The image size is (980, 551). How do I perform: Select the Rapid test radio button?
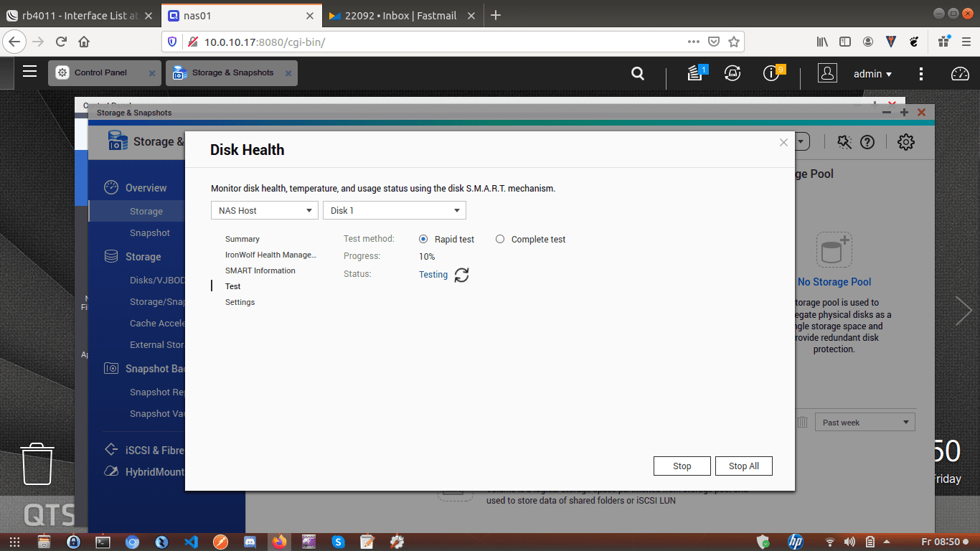[x=423, y=240]
